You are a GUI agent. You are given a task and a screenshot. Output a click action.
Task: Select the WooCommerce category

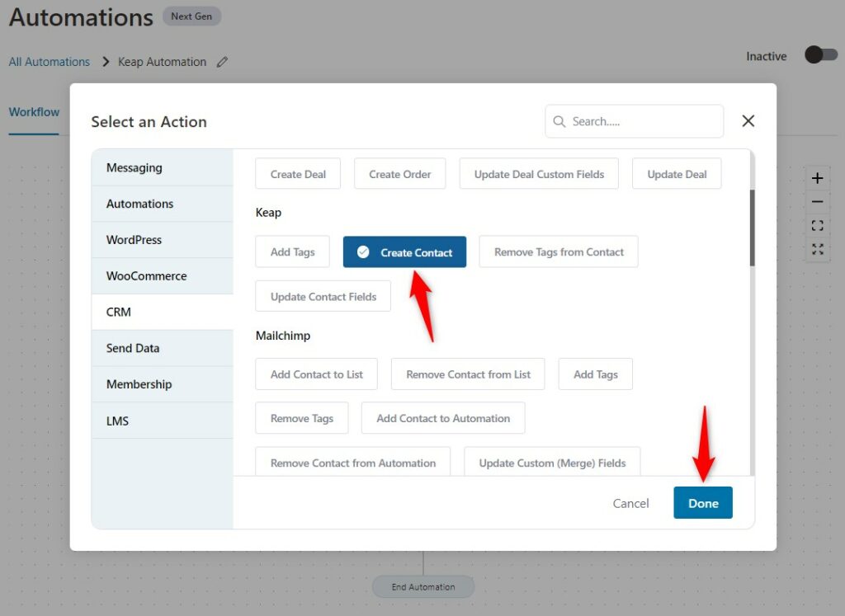pos(163,276)
